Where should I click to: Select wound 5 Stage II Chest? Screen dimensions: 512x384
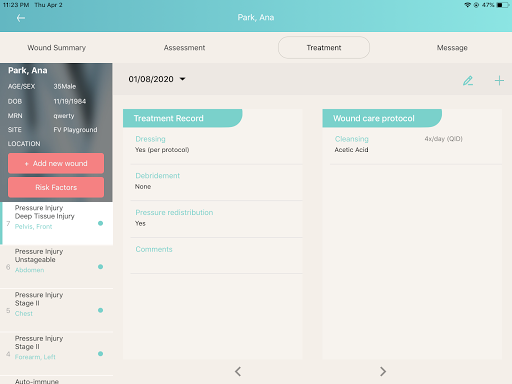pyautogui.click(x=56, y=310)
